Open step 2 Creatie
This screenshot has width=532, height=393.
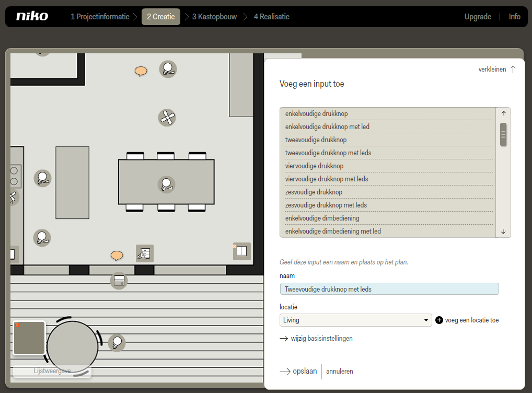click(161, 17)
